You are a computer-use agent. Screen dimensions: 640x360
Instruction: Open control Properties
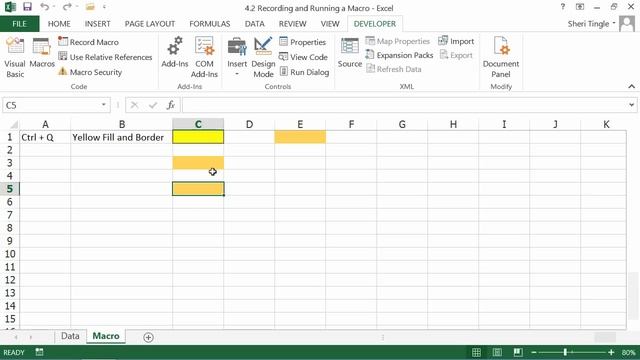point(303,42)
